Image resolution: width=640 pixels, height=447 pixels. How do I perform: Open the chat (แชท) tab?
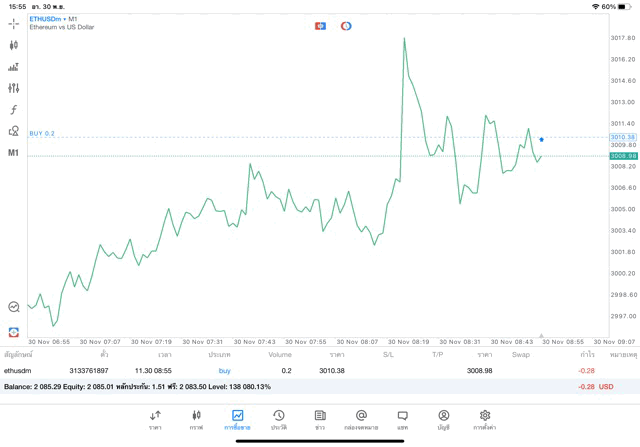[x=402, y=419]
